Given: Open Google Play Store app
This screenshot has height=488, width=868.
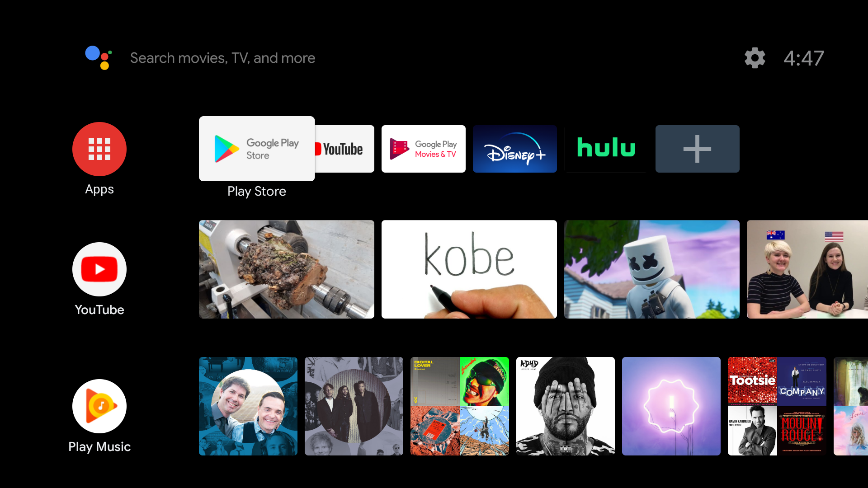Looking at the screenshot, I should click(x=256, y=149).
